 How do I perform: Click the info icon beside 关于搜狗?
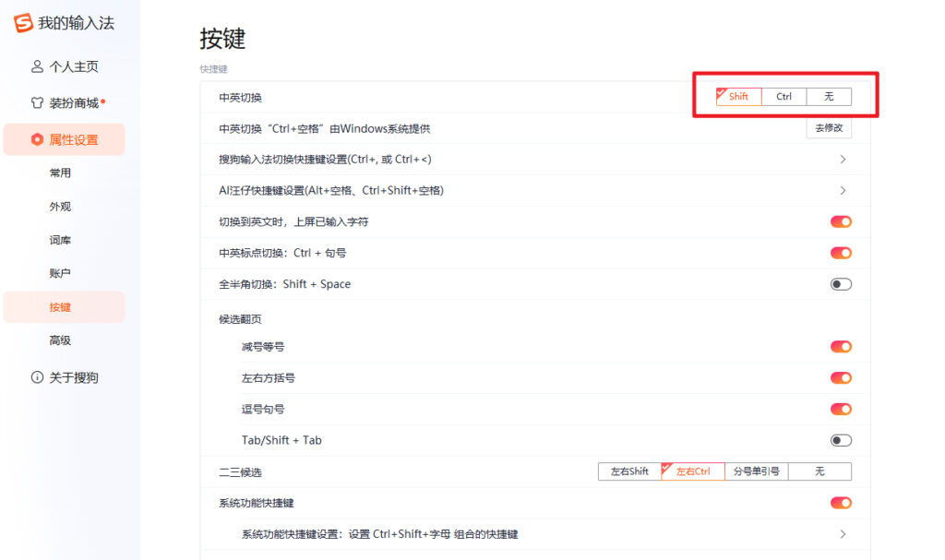tap(37, 377)
